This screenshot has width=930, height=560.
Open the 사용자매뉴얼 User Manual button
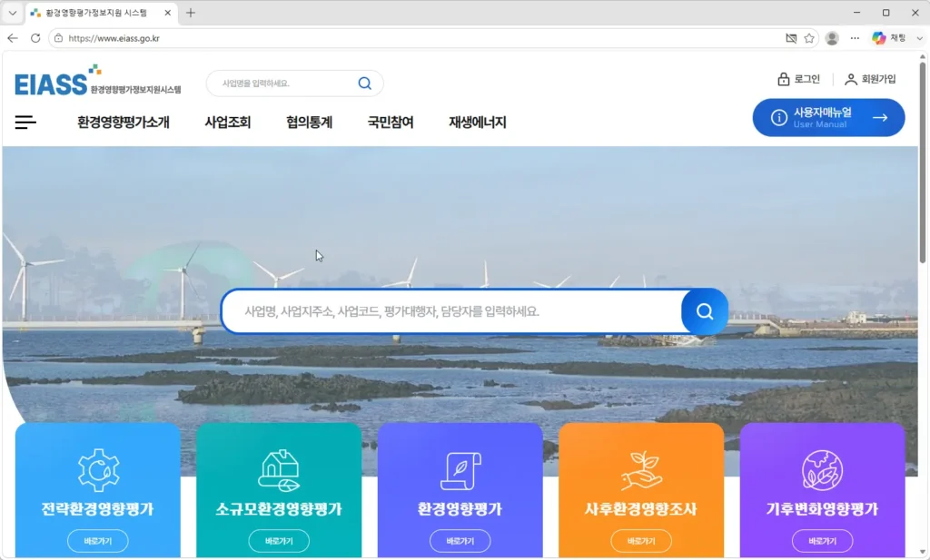click(x=828, y=117)
